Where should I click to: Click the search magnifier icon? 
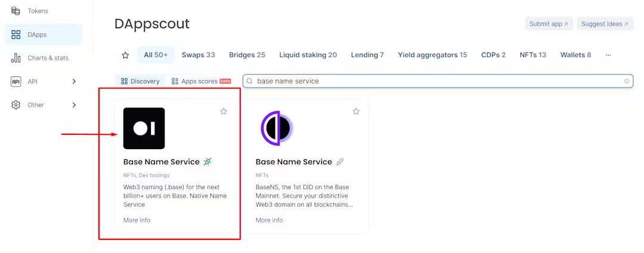coord(249,81)
